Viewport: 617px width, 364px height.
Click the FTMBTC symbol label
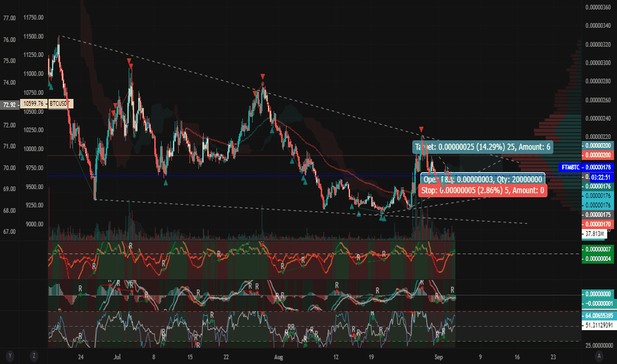click(570, 167)
